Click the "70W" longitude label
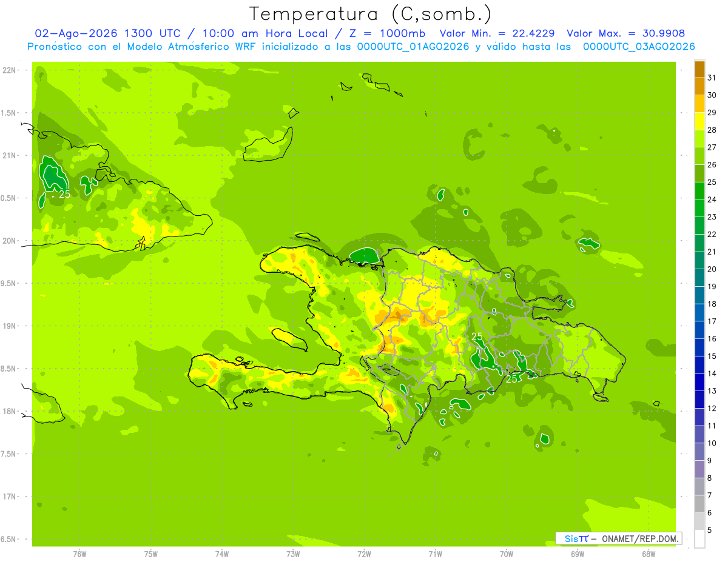 point(506,554)
